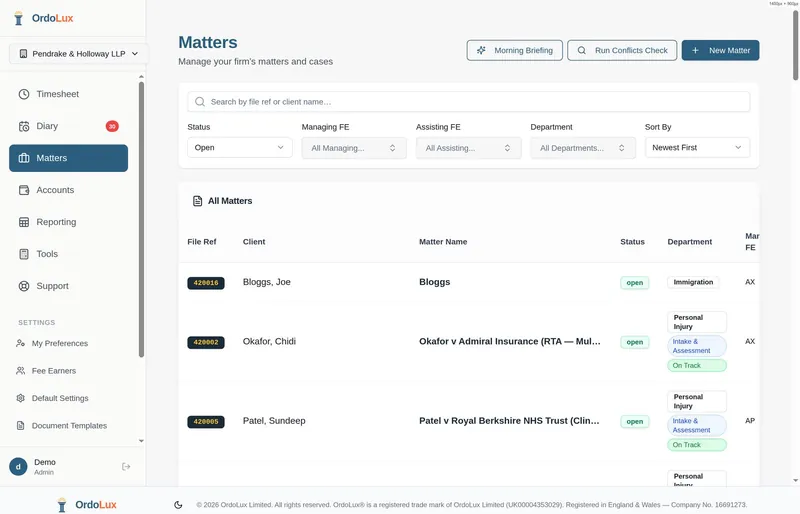The height and width of the screenshot is (514, 800).
Task: Click the Matter Name column header
Action: (443, 242)
